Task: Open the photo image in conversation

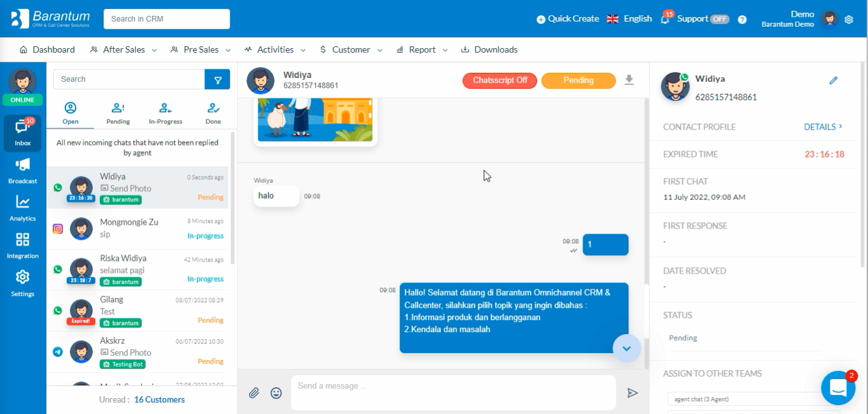Action: point(315,121)
